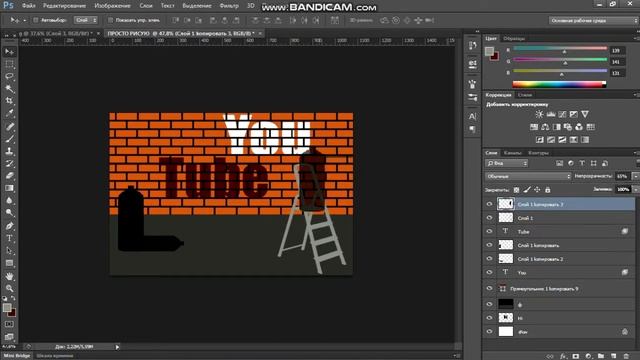
Task: Select the Zoom tool in toolbox
Action: tap(9, 289)
